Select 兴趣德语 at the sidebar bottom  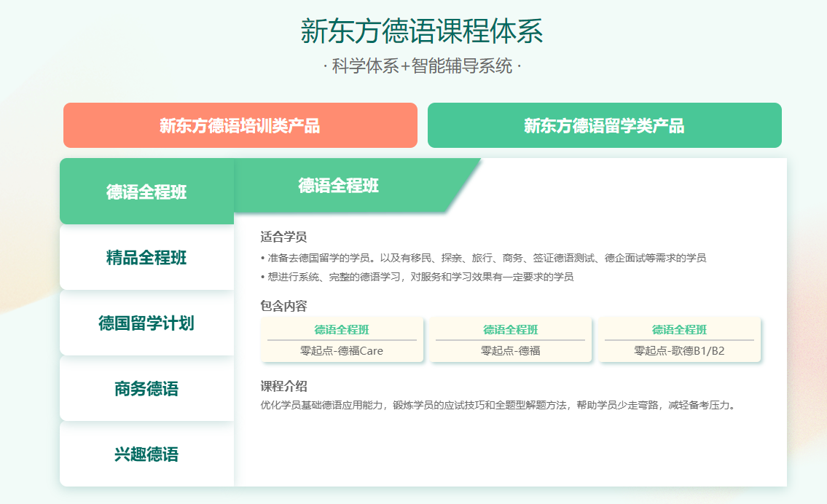tap(146, 454)
